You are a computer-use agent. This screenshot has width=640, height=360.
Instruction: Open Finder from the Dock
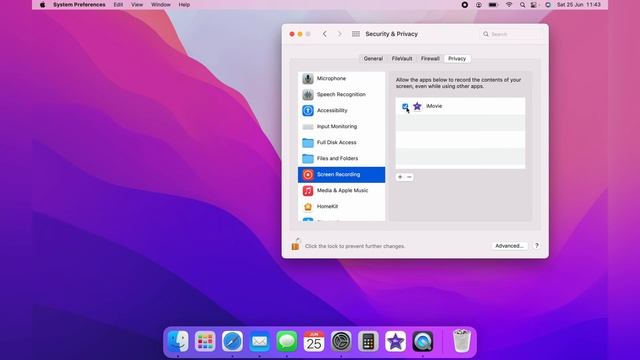pos(178,341)
